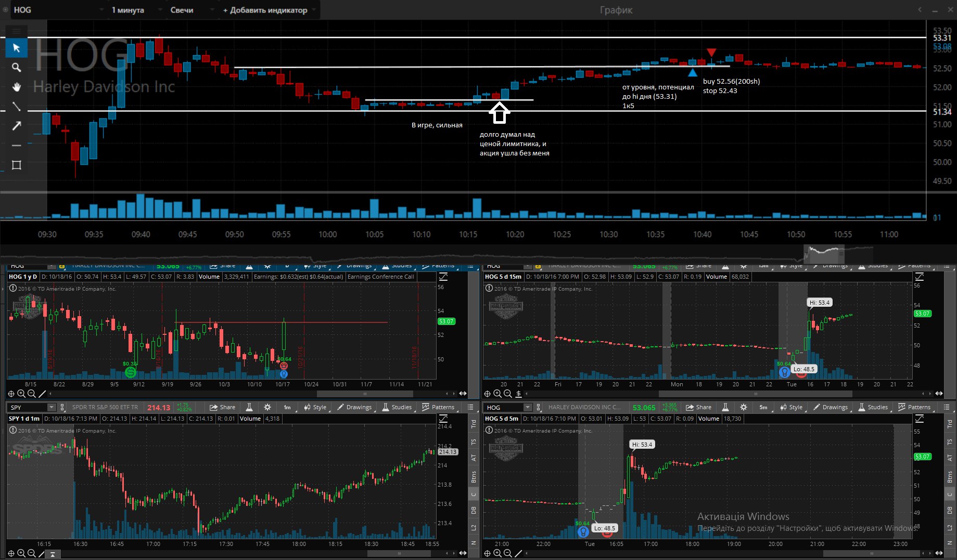
Task: Open Drawings menu in SPY chart
Action: click(x=355, y=407)
